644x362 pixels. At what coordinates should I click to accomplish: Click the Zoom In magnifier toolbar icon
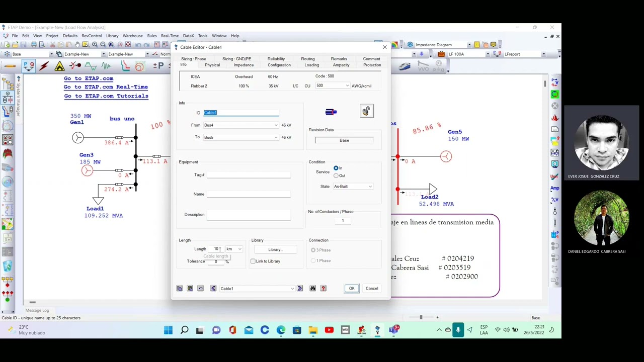(x=95, y=45)
